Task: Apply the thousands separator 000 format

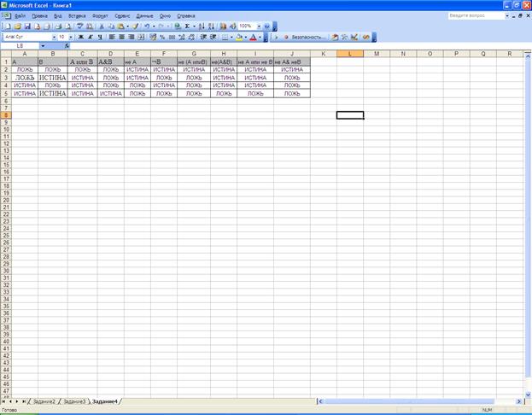Action: (172, 37)
